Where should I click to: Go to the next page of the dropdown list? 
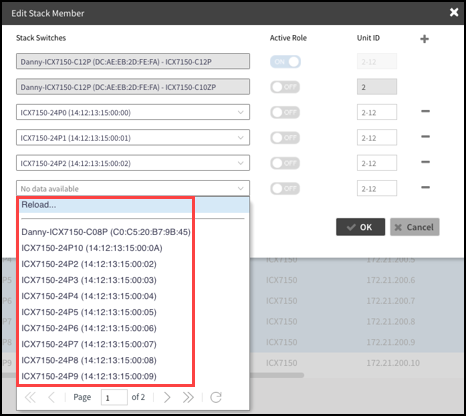(x=167, y=397)
